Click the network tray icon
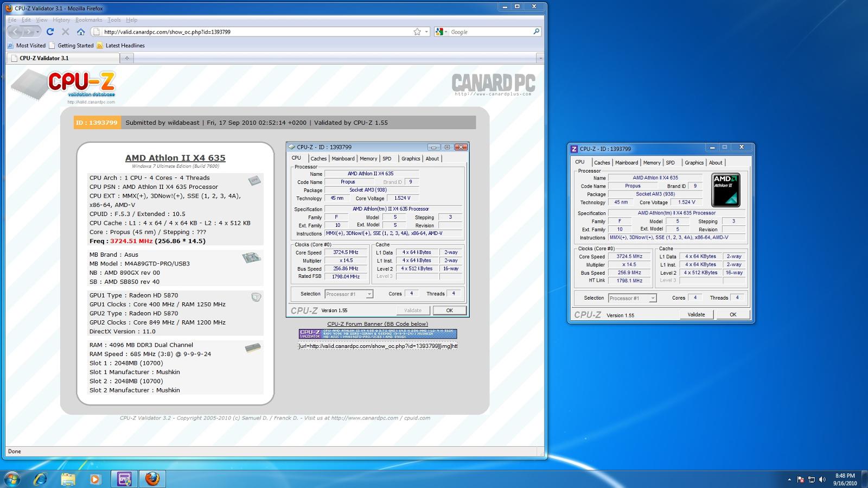868x488 pixels. [812, 480]
